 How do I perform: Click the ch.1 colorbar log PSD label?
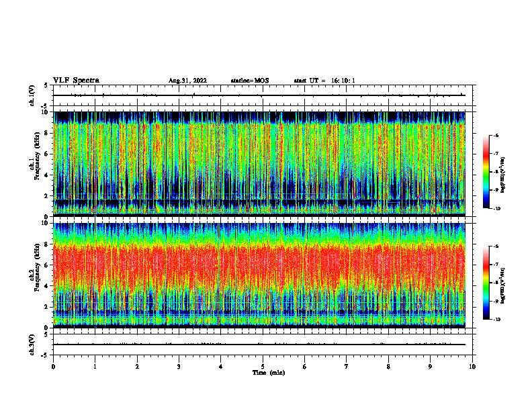pyautogui.click(x=503, y=175)
